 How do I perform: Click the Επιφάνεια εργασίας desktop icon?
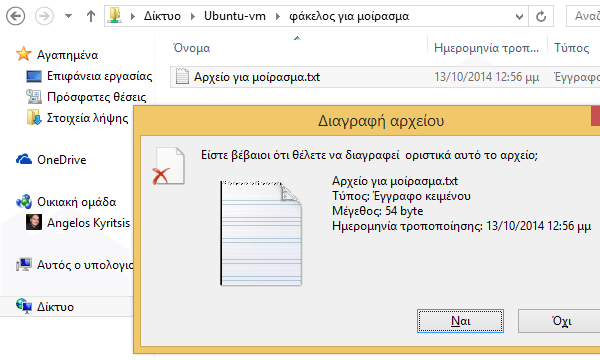(34, 76)
